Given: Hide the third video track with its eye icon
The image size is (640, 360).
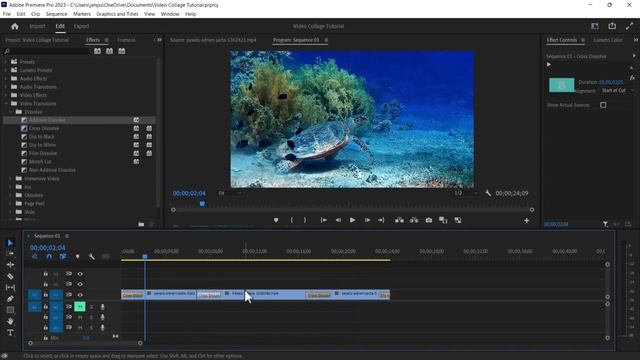Looking at the screenshot, I should tap(80, 295).
